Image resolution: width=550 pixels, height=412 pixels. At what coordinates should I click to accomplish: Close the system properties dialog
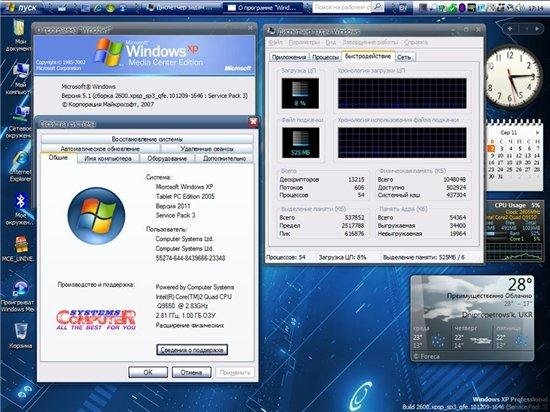(x=253, y=122)
